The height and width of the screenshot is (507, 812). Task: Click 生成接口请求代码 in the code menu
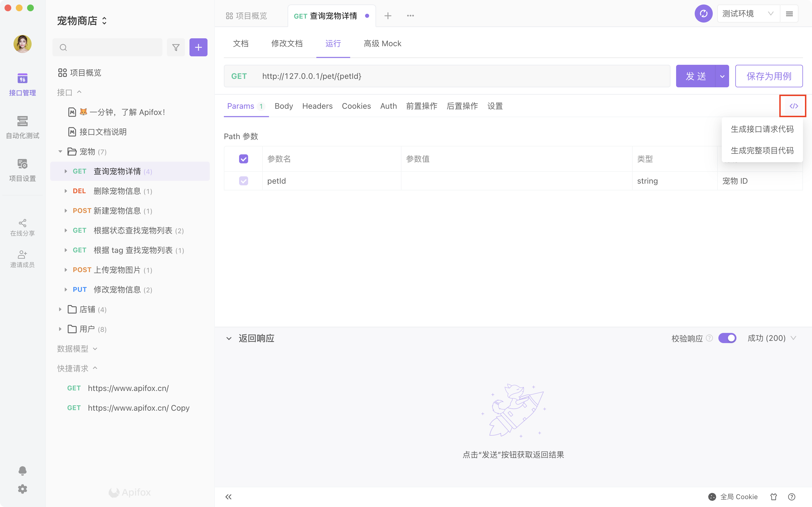(x=762, y=129)
